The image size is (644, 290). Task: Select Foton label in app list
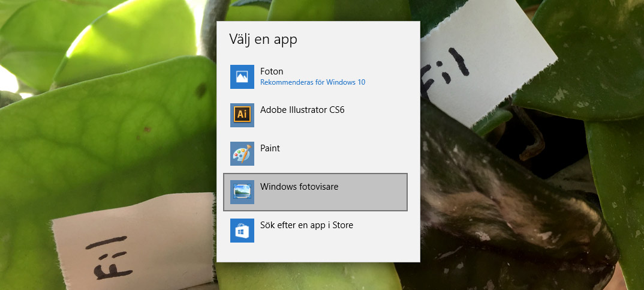coord(272,71)
